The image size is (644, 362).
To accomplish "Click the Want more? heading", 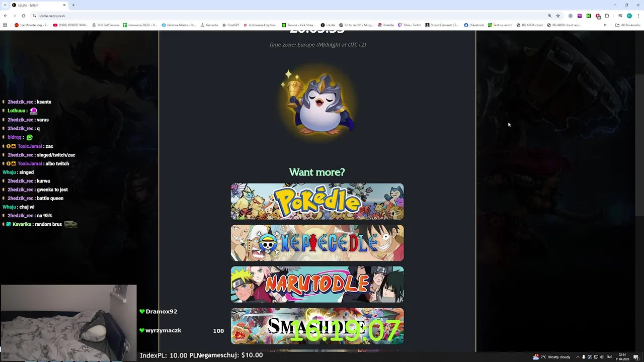I will coord(317,172).
